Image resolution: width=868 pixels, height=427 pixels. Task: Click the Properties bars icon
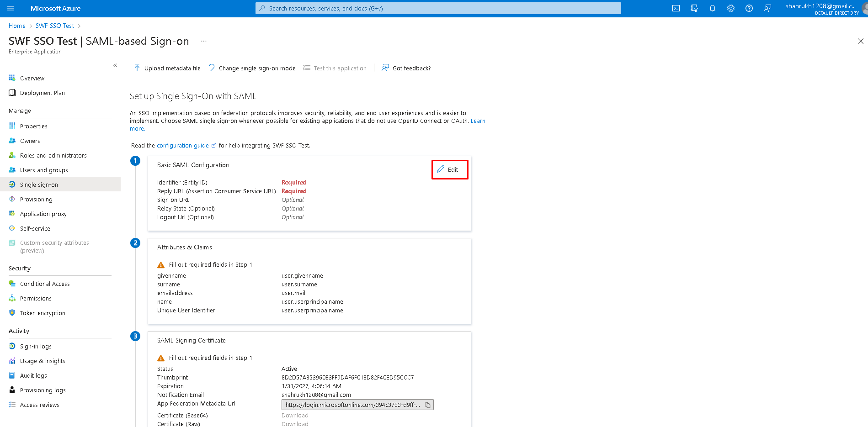[x=12, y=126]
